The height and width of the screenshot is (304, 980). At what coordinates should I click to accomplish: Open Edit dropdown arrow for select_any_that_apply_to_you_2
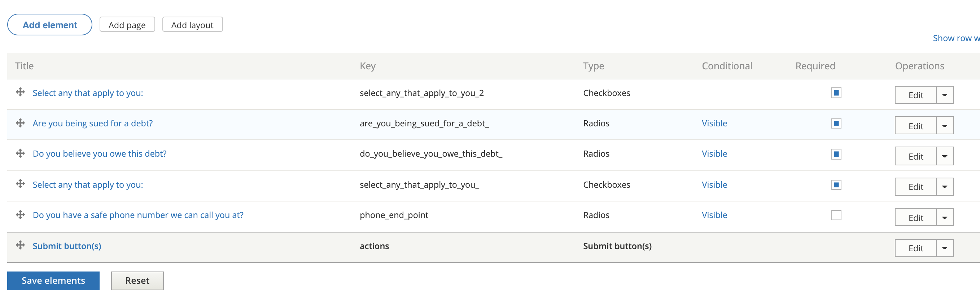pyautogui.click(x=945, y=95)
